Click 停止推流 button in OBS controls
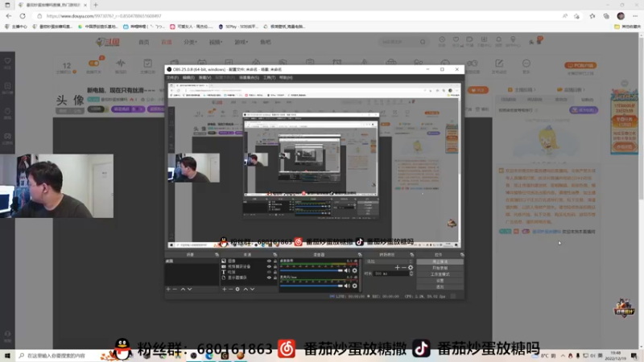The height and width of the screenshot is (362, 644). point(440,261)
